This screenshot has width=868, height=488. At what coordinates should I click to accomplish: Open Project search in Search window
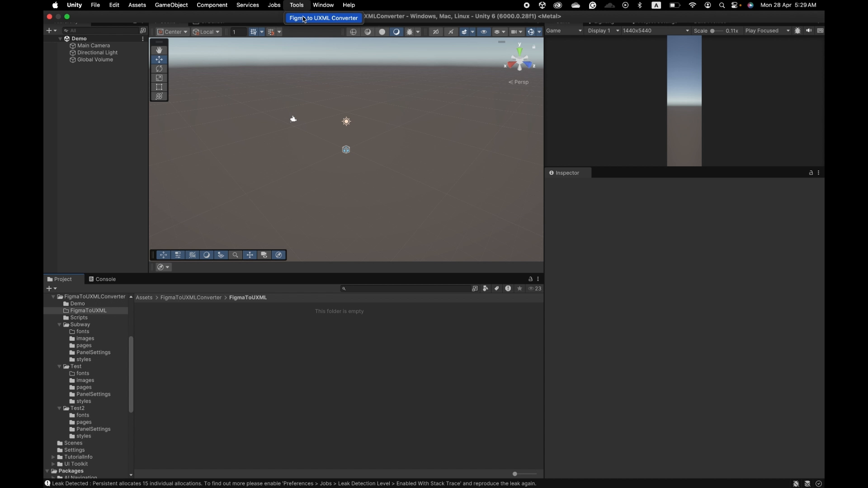point(475,289)
